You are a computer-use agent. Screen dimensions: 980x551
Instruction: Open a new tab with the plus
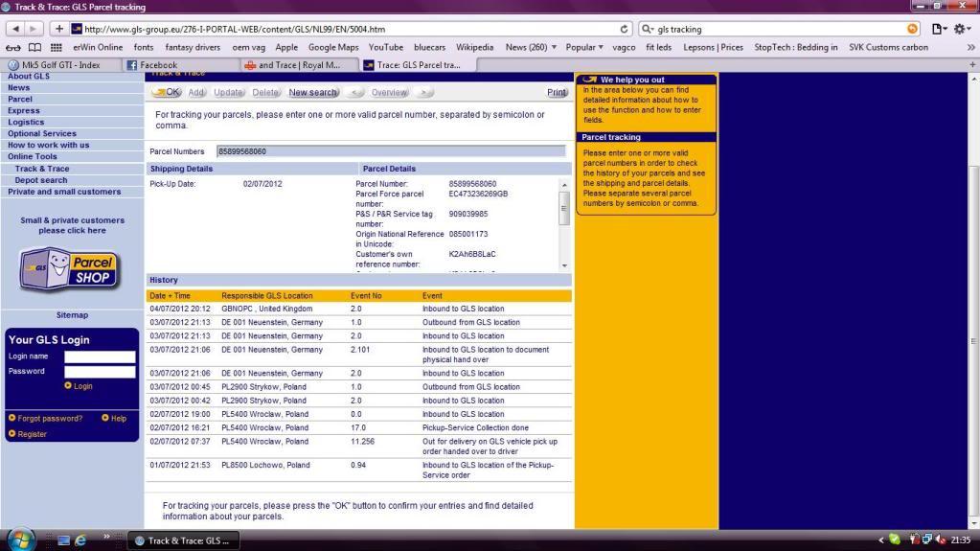[972, 65]
